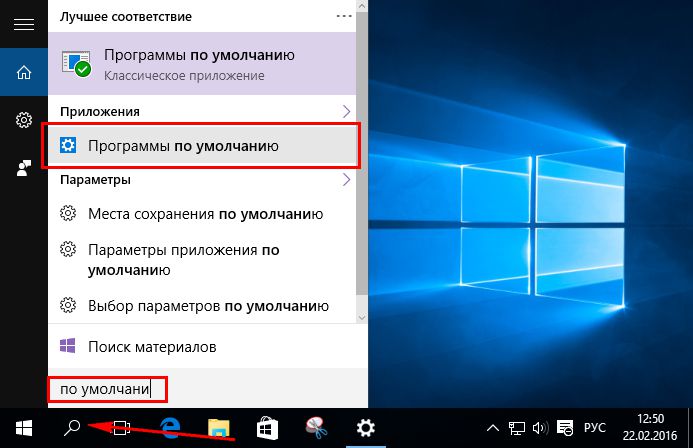Open Task View from the taskbar

[119, 428]
